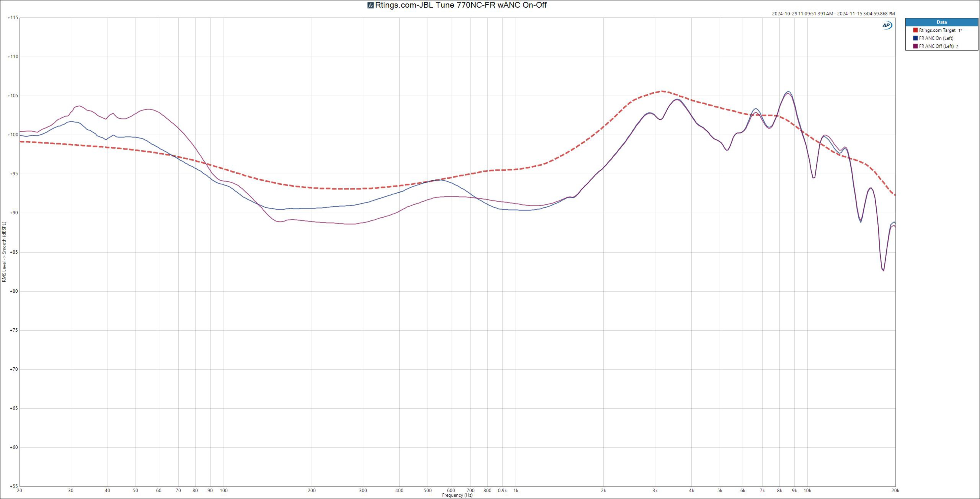Click the +115 value on the vertical axis
The width and height of the screenshot is (980, 499).
tap(13, 18)
